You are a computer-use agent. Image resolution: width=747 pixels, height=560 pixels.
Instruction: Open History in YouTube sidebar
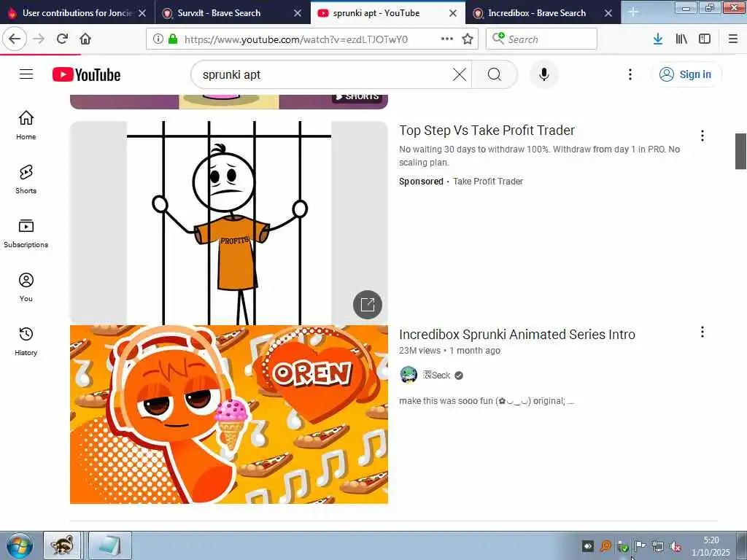(26, 341)
